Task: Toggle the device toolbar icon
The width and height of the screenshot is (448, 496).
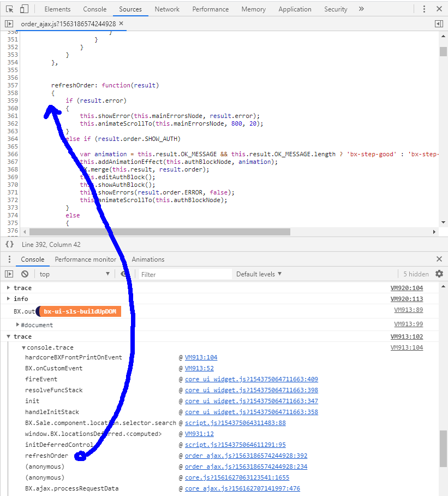Action: coord(24,9)
